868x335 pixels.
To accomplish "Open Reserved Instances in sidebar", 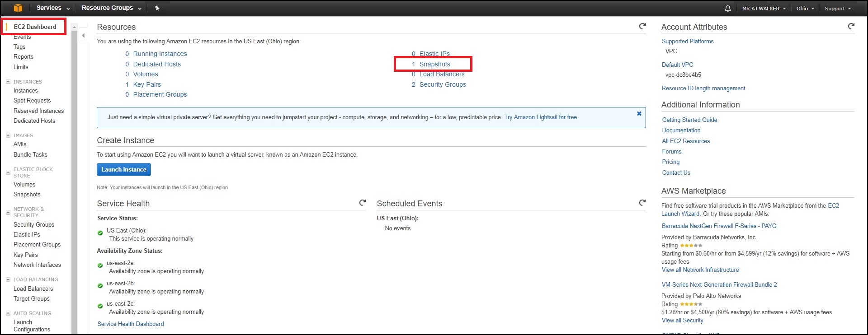I will tap(38, 111).
